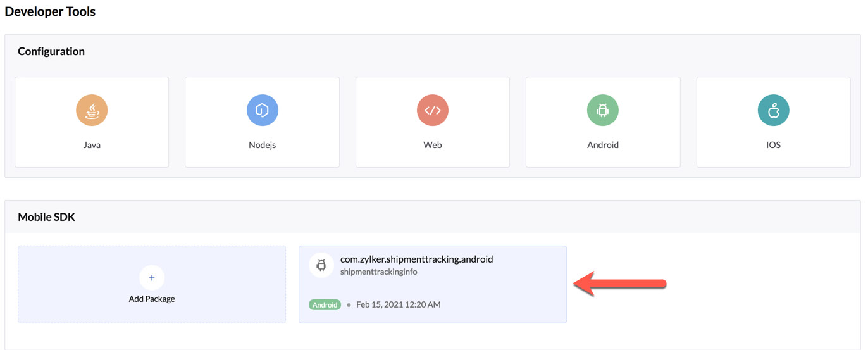The height and width of the screenshot is (350, 868).
Task: Click the Developer Tools page title
Action: pyautogui.click(x=51, y=11)
